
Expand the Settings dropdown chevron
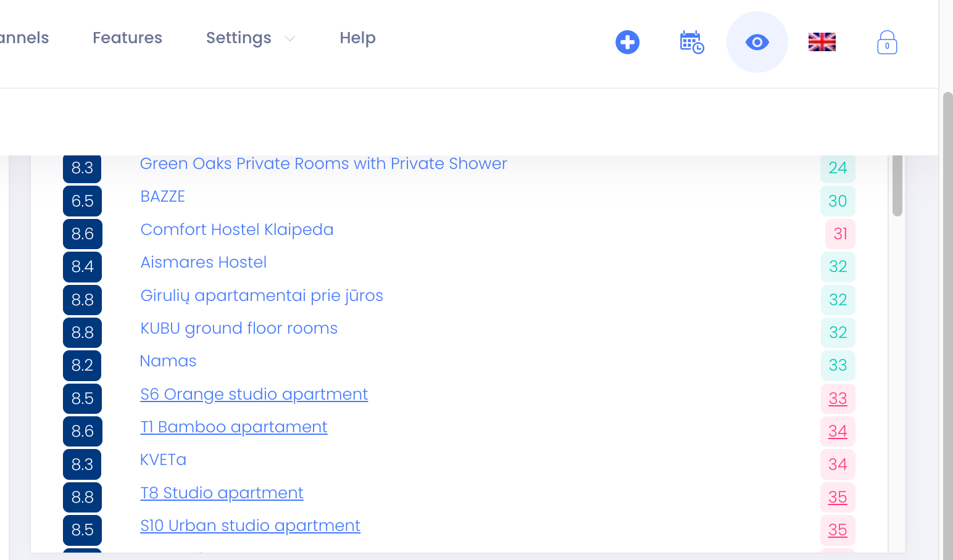(289, 39)
